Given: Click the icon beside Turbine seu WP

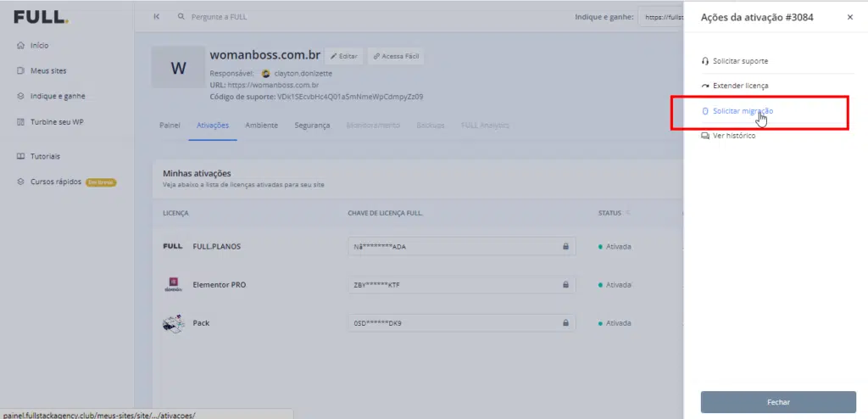Looking at the screenshot, I should (x=21, y=122).
